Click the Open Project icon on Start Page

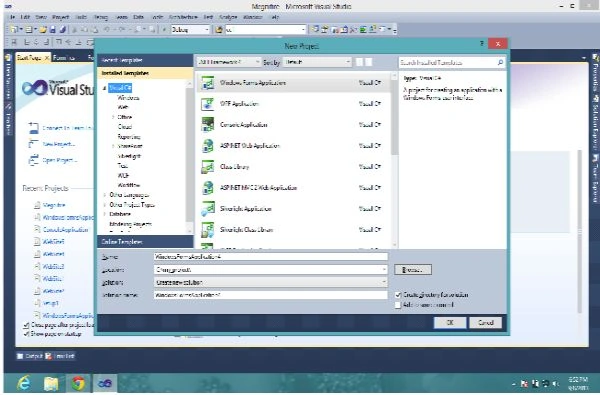[x=34, y=160]
